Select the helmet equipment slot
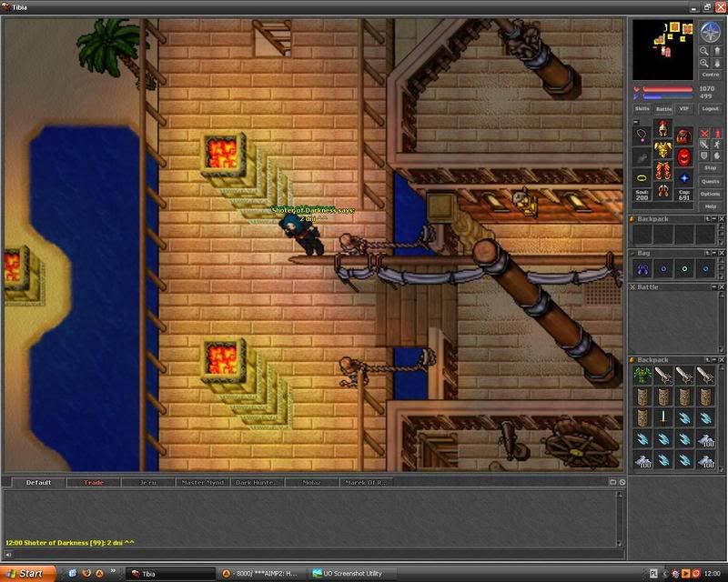This screenshot has width=728, height=582. [x=663, y=127]
